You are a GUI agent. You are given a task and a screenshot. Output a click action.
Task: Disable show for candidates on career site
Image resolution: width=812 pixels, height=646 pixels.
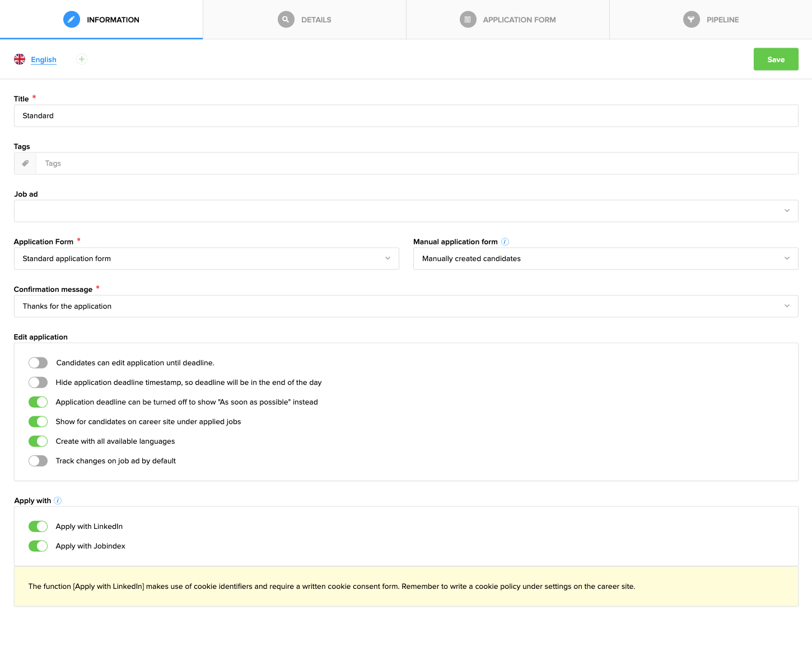38,421
